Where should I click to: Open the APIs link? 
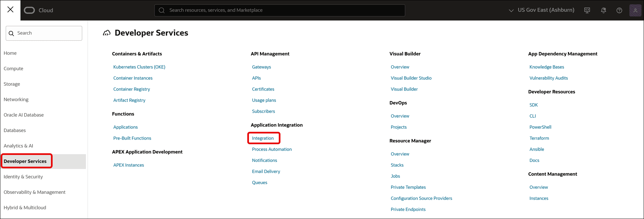[x=256, y=78]
